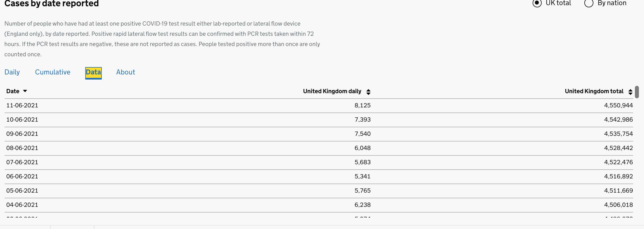Click the Date column header text
The image size is (644, 229).
click(13, 91)
